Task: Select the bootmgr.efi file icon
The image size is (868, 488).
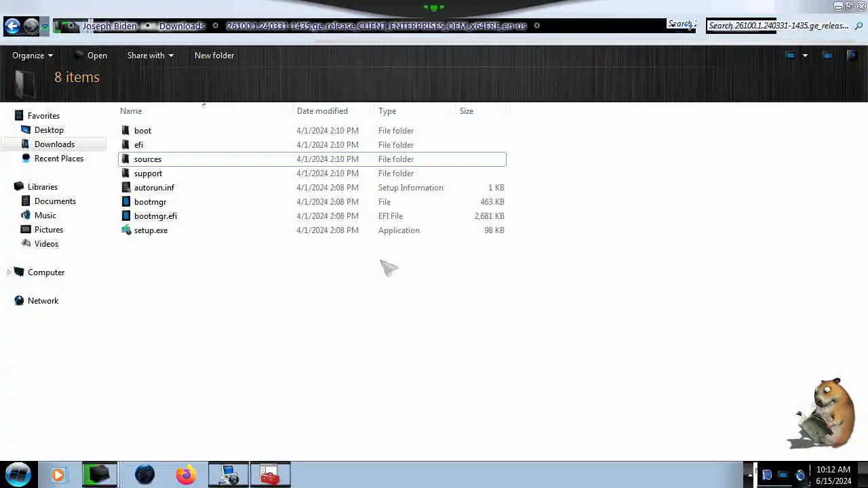Action: coord(125,216)
